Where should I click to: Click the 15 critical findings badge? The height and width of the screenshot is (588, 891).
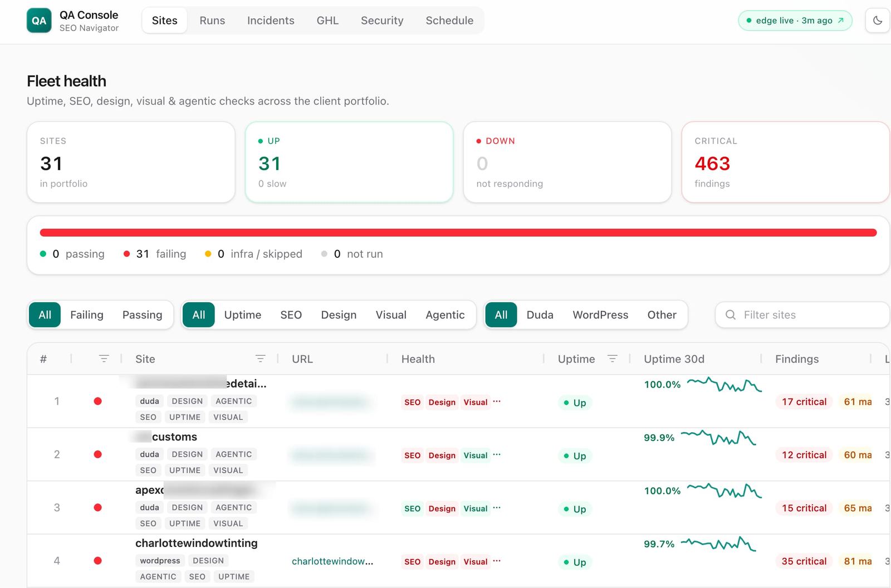[804, 508]
